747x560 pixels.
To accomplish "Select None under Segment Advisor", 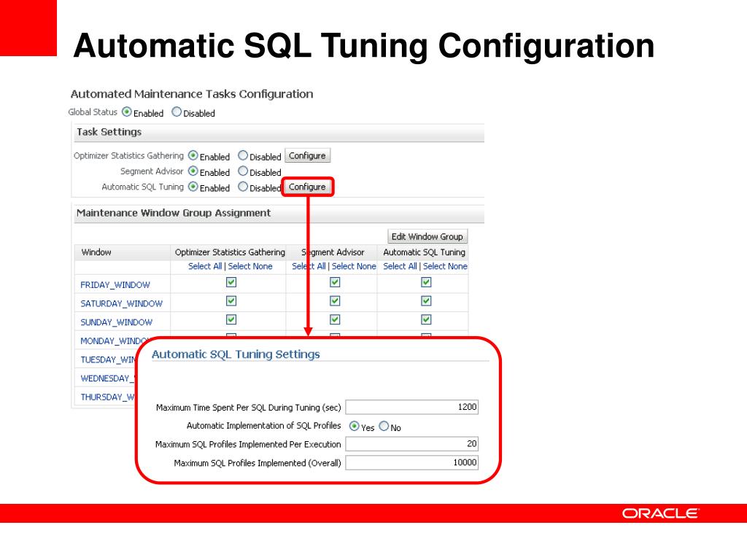I will pos(354,266).
